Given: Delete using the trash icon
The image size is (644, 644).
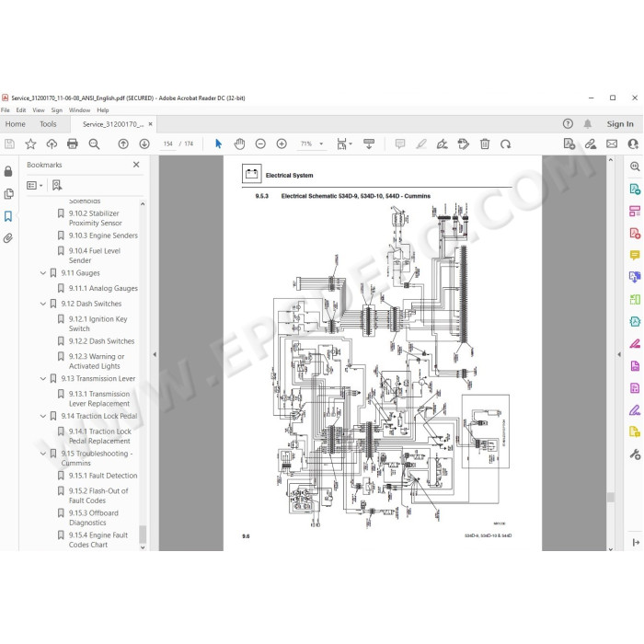Looking at the screenshot, I should pyautogui.click(x=485, y=144).
